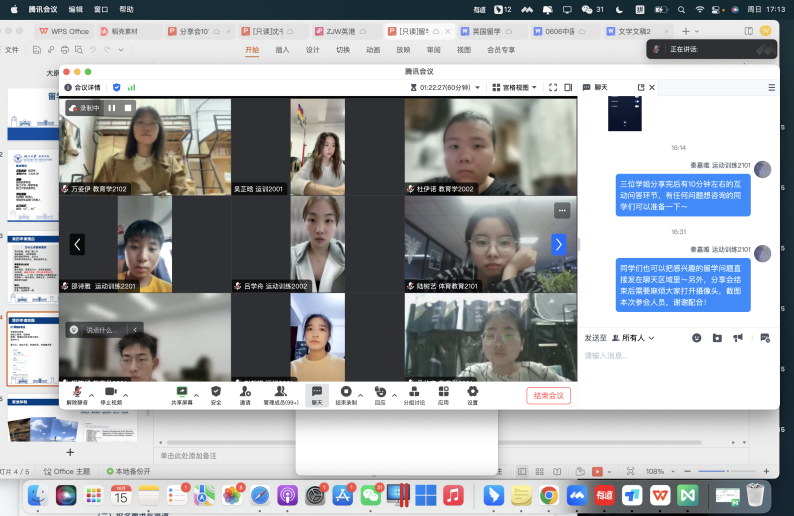Open 分组讨论 breakout rooms

414,392
